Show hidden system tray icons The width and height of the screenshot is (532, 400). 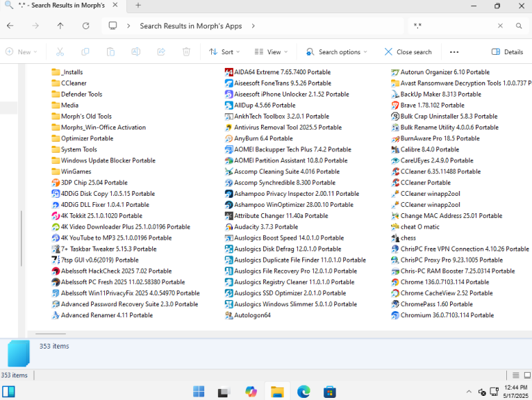coord(469,392)
